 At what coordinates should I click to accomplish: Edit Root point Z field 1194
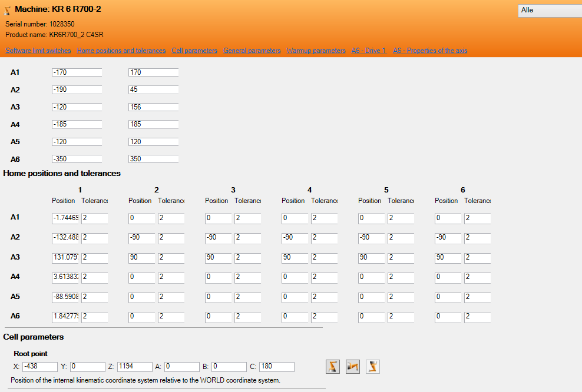point(135,367)
